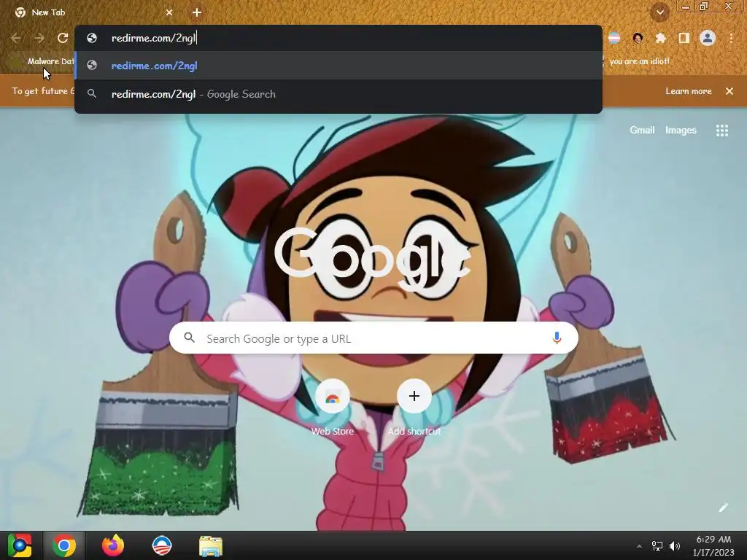Viewport: 747px width, 560px height.
Task: Click the network tray icon
Action: pyautogui.click(x=657, y=546)
